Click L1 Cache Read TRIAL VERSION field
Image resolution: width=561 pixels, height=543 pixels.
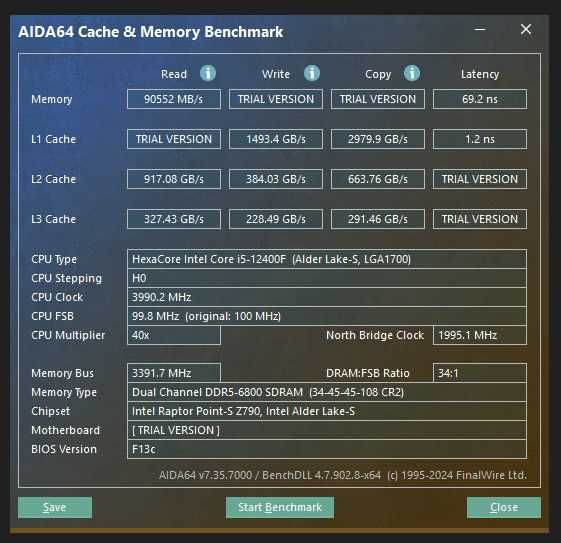point(174,139)
